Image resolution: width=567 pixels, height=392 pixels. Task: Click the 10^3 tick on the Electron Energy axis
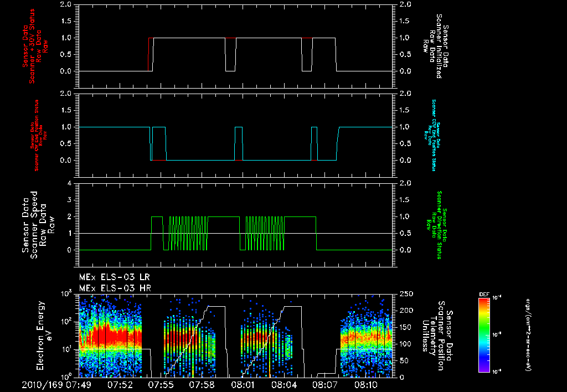(x=65, y=293)
